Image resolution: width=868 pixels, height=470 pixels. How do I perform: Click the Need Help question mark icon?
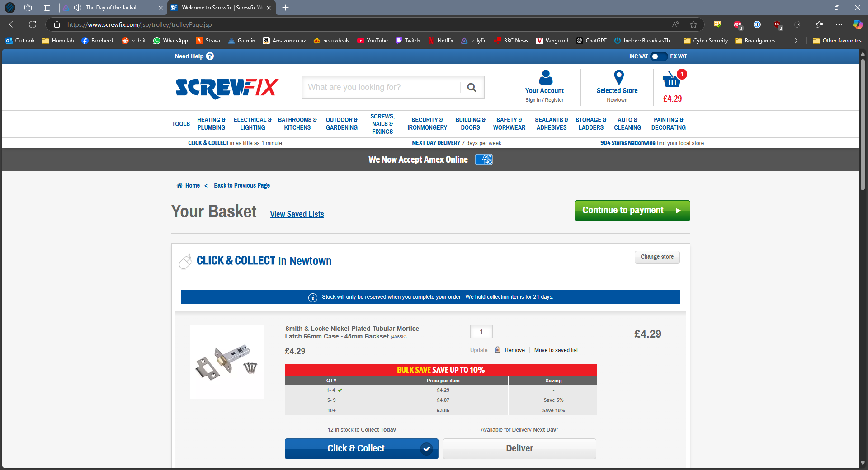210,56
